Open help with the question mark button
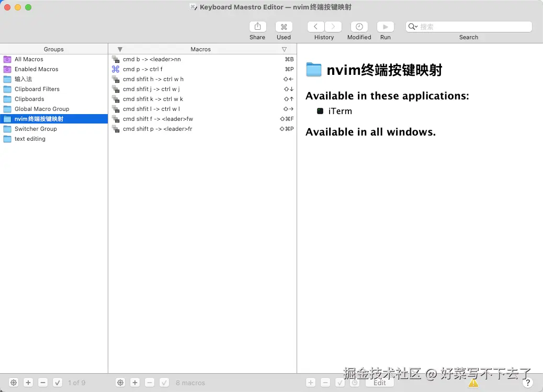The height and width of the screenshot is (392, 543). [527, 383]
